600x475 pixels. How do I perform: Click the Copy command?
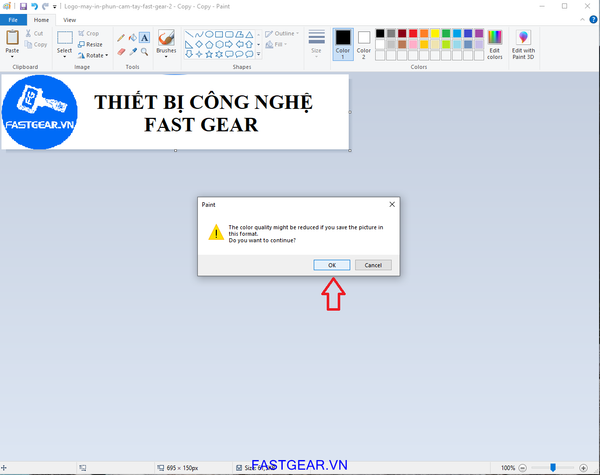pos(36,44)
